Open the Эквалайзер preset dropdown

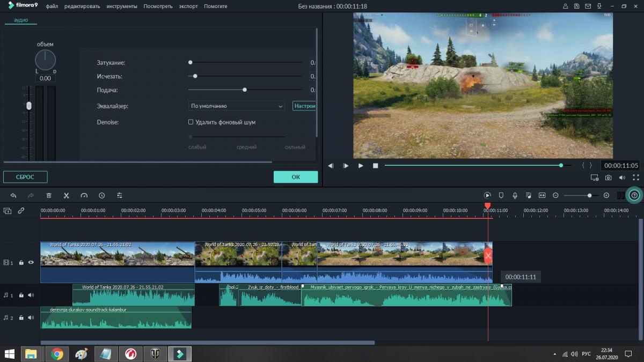point(236,106)
